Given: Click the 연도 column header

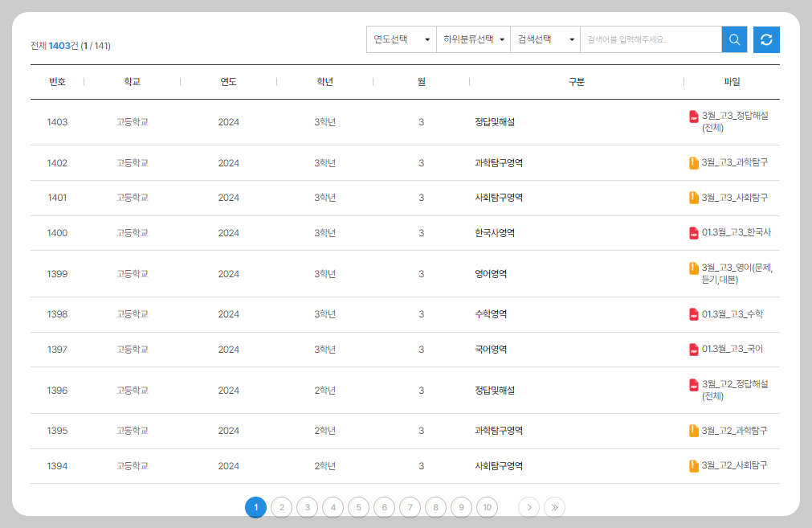Looking at the screenshot, I should pos(228,82).
